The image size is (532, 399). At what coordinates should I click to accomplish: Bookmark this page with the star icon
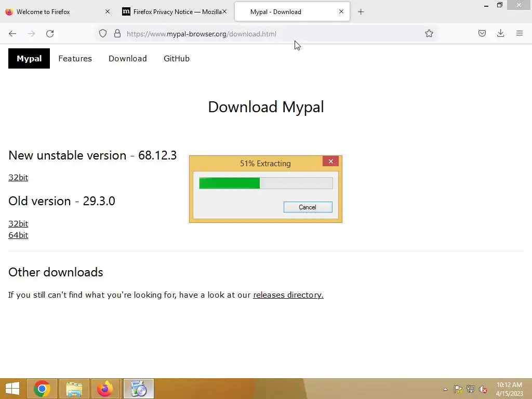click(429, 33)
